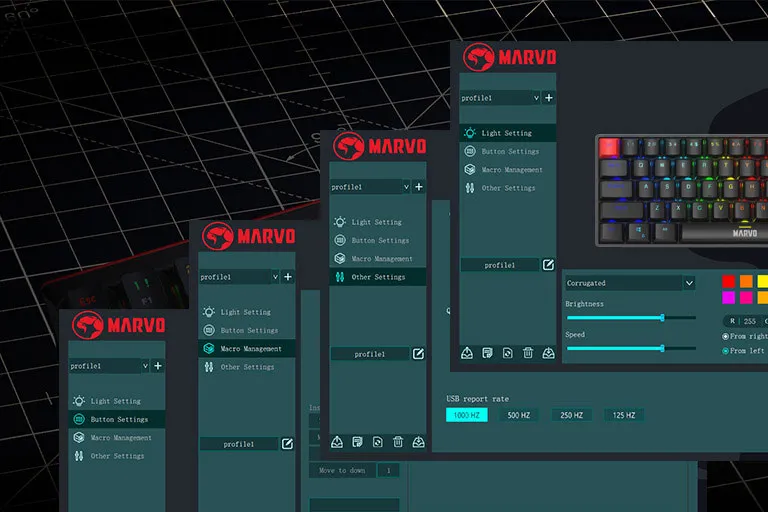Image resolution: width=768 pixels, height=512 pixels.
Task: Edit profile1 name in the Light Setting window
Action: pos(548,265)
